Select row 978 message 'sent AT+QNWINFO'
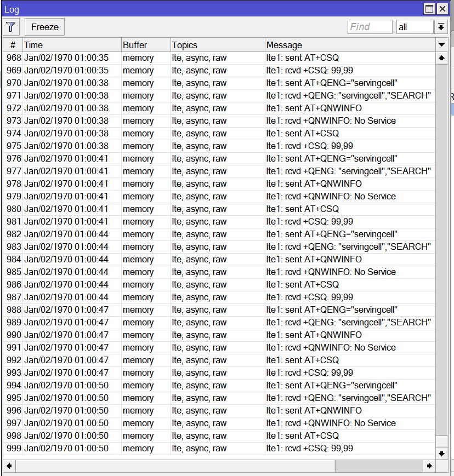The width and height of the screenshot is (454, 476). 314,183
